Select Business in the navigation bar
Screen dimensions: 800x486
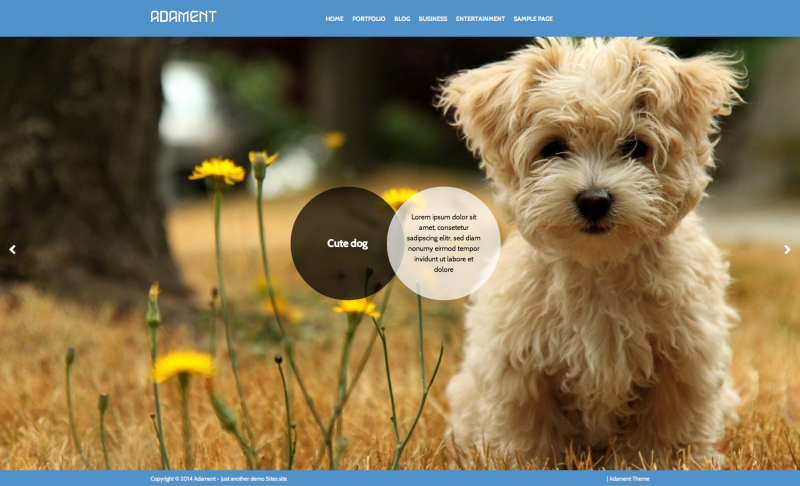point(433,19)
